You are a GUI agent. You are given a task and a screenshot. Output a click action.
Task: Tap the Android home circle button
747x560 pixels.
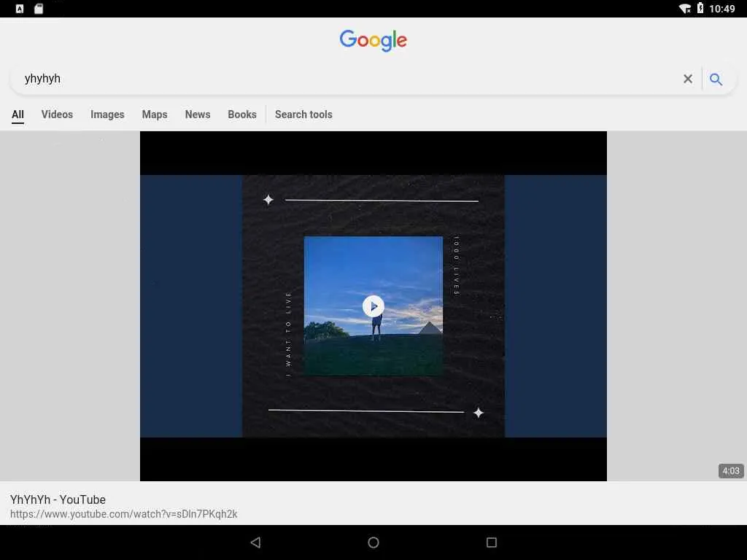[x=373, y=542]
